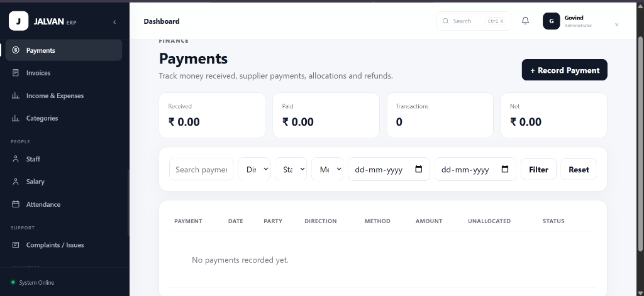Focus the Search payments input
Screen dimensions: 644x296
click(x=201, y=169)
